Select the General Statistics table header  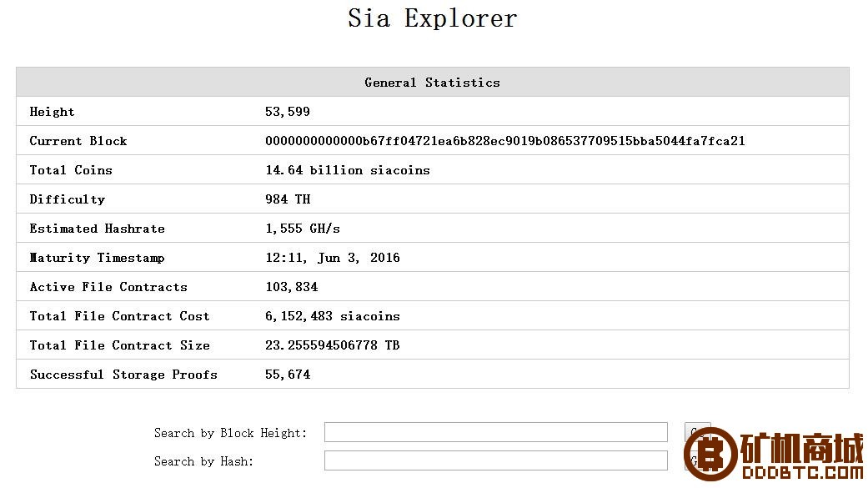click(x=433, y=82)
